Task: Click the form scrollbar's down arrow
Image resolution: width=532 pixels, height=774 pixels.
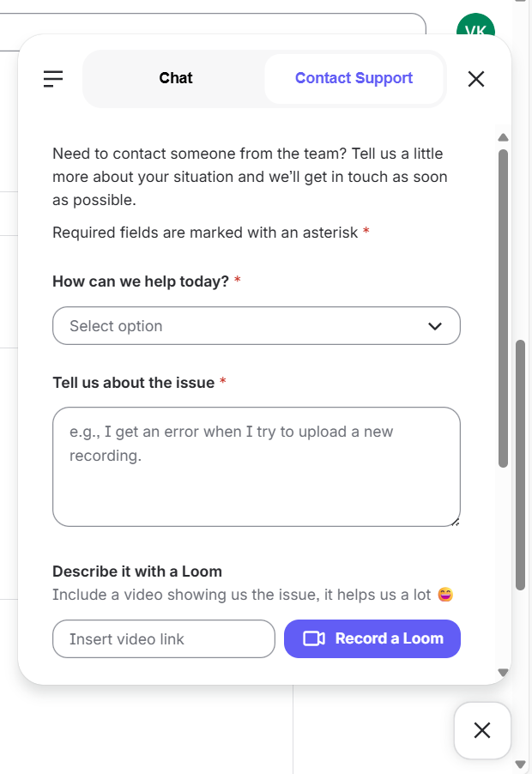Action: click(504, 673)
